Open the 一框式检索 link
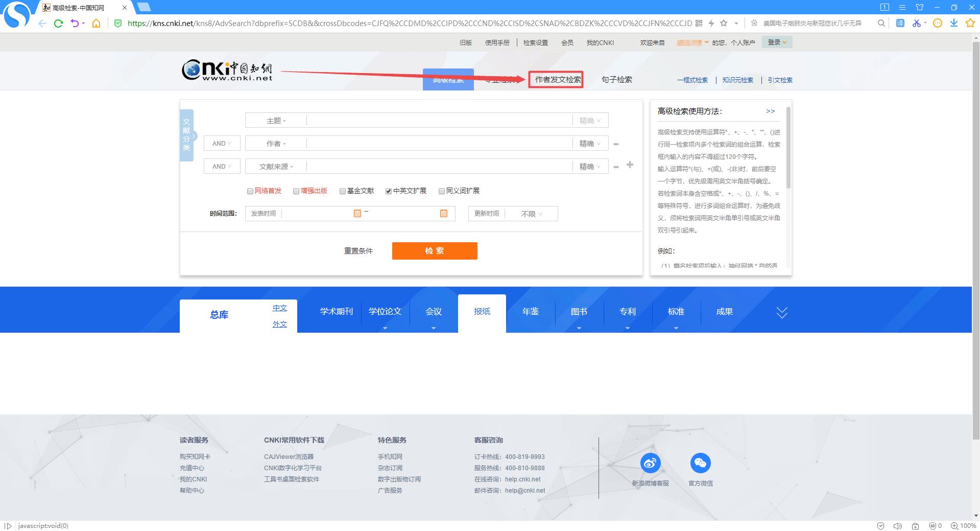This screenshot has height=531, width=980. pos(692,80)
